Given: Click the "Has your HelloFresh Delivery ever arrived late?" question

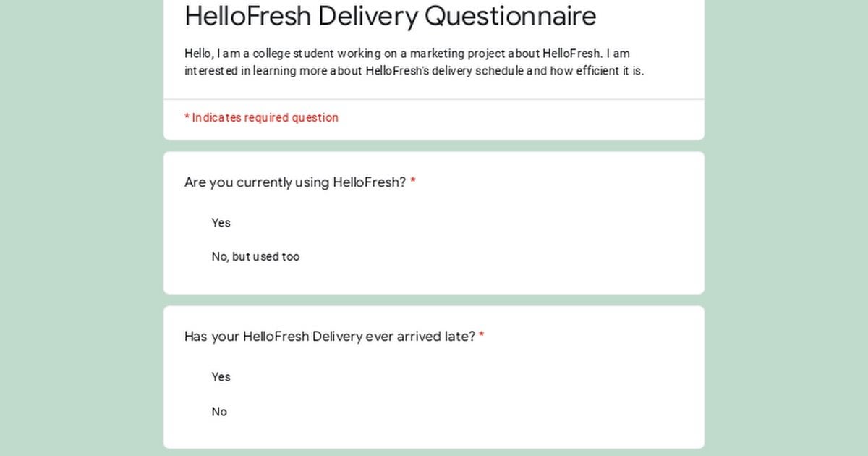Looking at the screenshot, I should pos(330,337).
